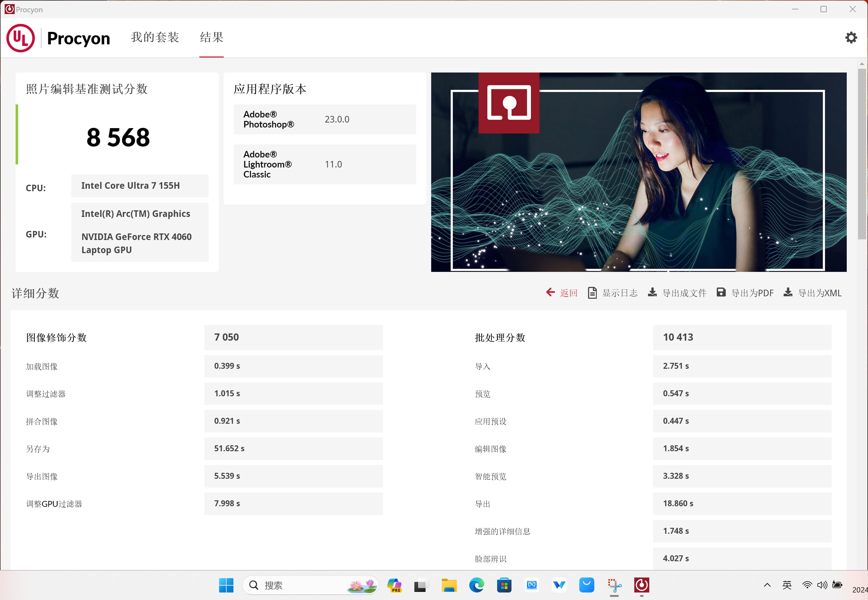Open settings via the gear icon
This screenshot has width=868, height=600.
tap(851, 37)
